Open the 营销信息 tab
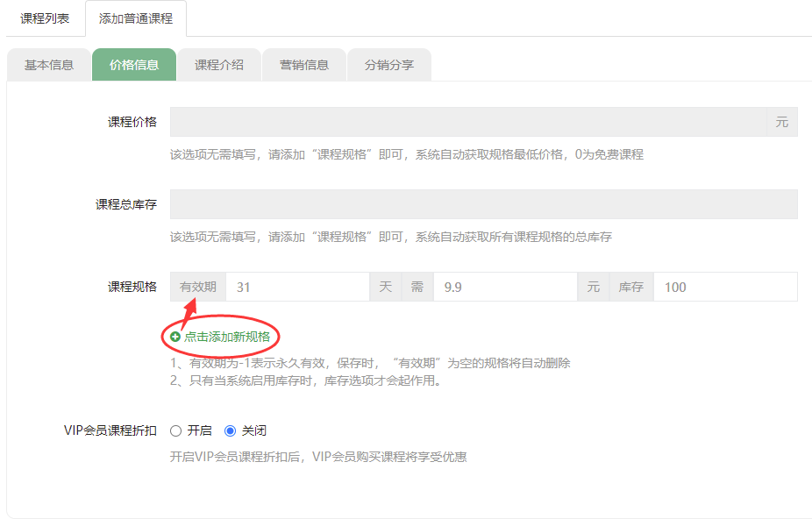The height and width of the screenshot is (519, 812). click(x=304, y=65)
